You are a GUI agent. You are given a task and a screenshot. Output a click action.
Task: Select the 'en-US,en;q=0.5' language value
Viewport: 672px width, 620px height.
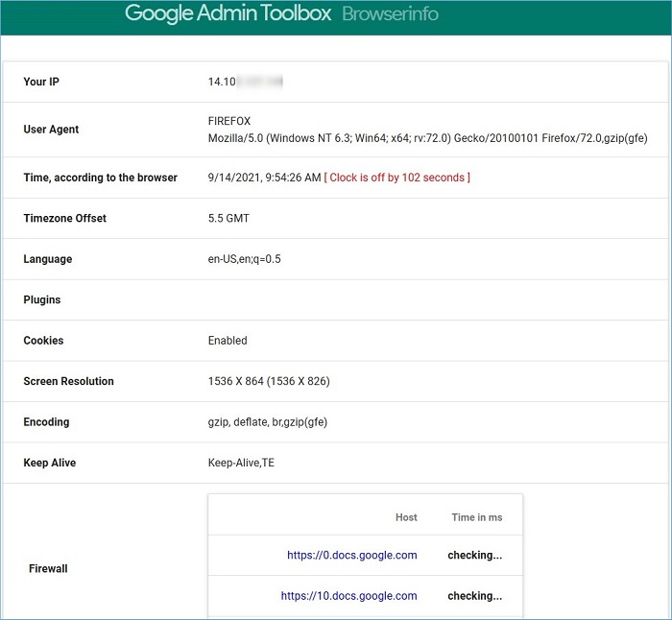click(x=244, y=259)
